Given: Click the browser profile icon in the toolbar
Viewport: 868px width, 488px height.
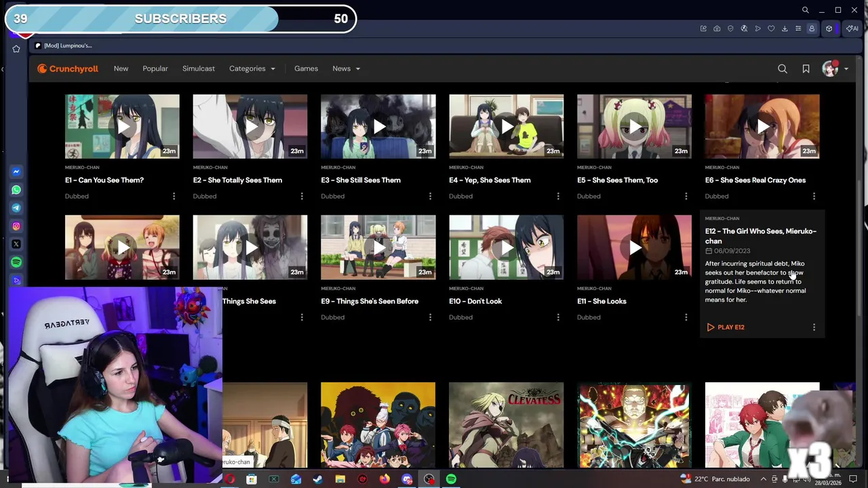Looking at the screenshot, I should coord(811,28).
